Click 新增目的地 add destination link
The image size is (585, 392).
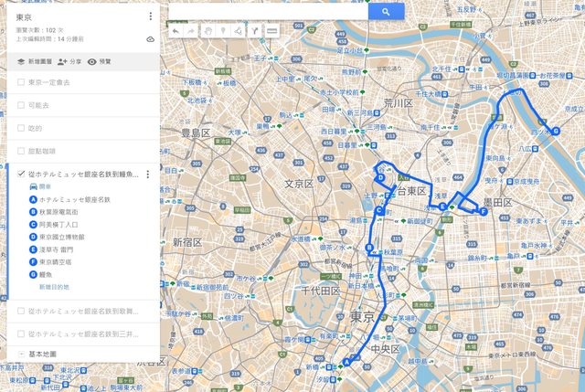coord(55,287)
